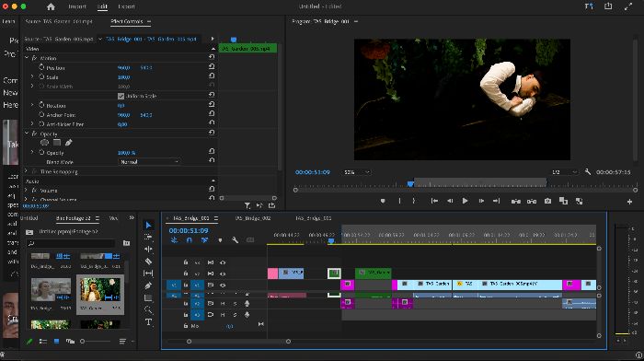The height and width of the screenshot is (361, 644).
Task: Expand Scale property twirl
Action: (x=32, y=76)
